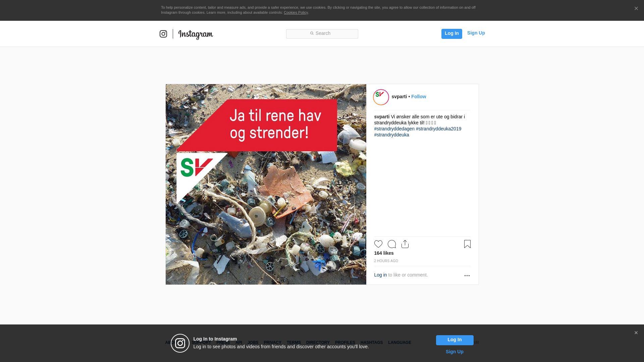Share the post using share icon
644x362 pixels.
tap(405, 244)
